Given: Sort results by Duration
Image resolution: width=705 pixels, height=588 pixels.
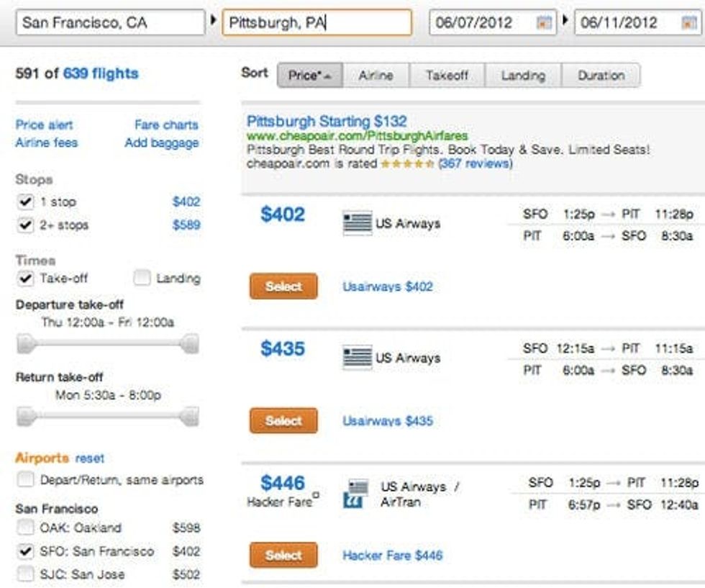Looking at the screenshot, I should [601, 76].
